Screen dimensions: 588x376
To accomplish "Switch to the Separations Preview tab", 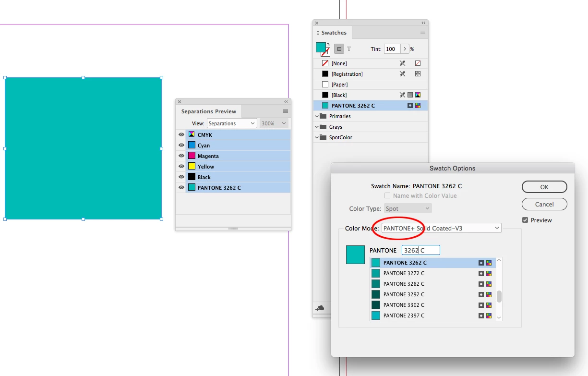I will [208, 111].
